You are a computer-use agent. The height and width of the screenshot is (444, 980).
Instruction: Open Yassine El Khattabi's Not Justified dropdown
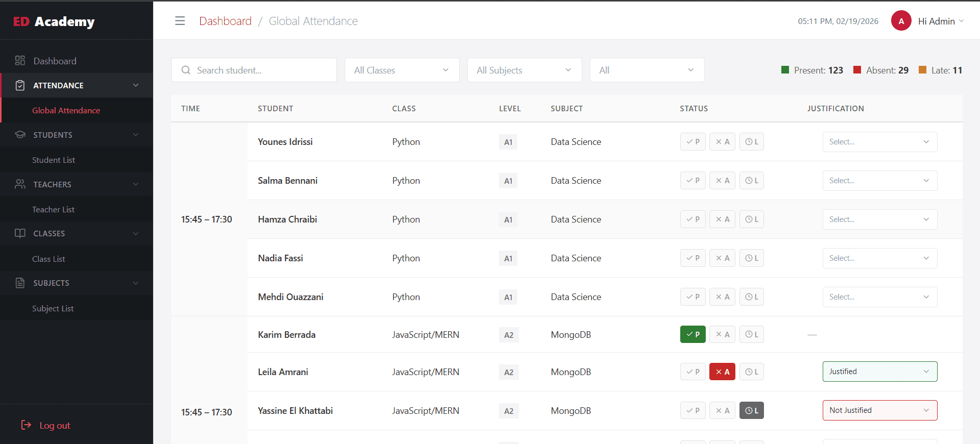coord(880,410)
